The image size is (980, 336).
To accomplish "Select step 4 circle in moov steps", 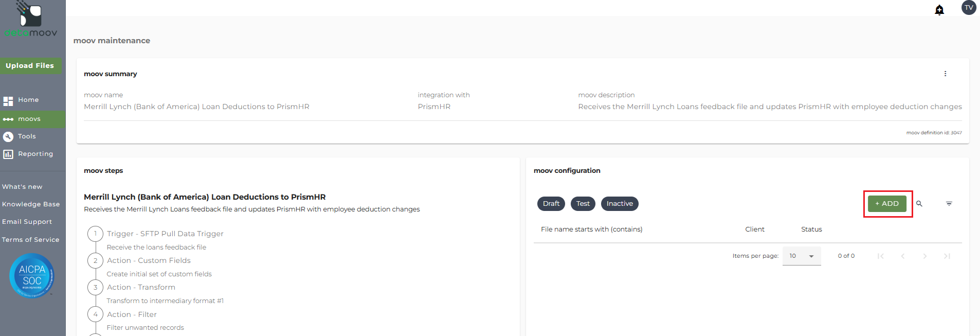I will tap(95, 314).
